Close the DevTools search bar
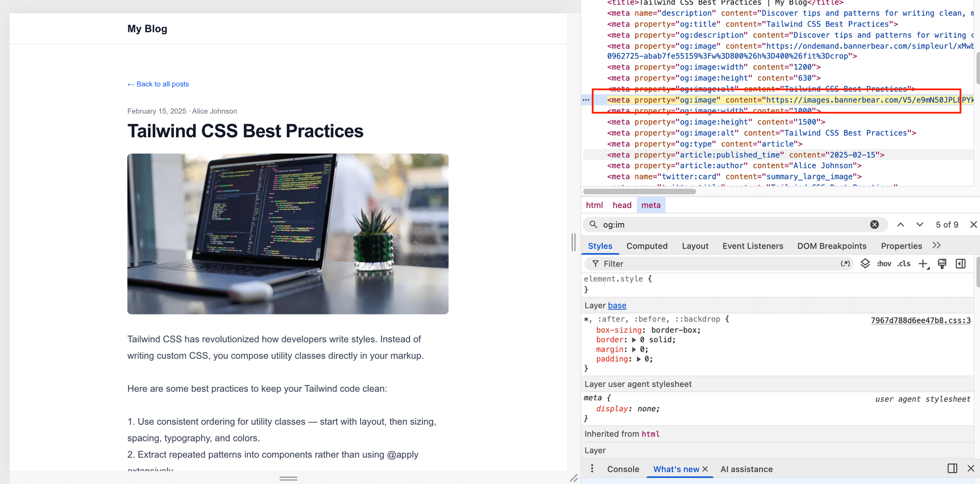 point(973,225)
